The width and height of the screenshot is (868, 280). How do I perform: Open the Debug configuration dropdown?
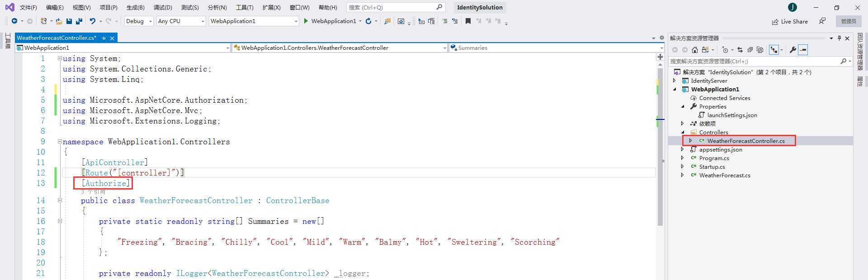[138, 21]
